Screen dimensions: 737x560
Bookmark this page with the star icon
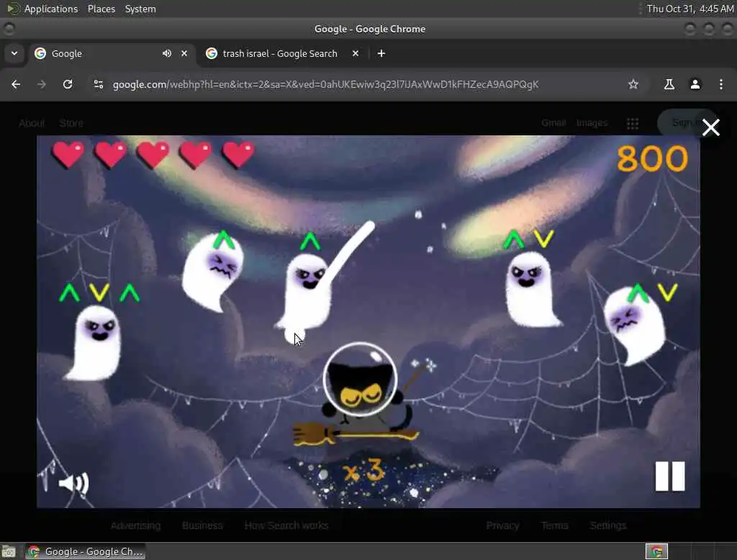coord(633,84)
